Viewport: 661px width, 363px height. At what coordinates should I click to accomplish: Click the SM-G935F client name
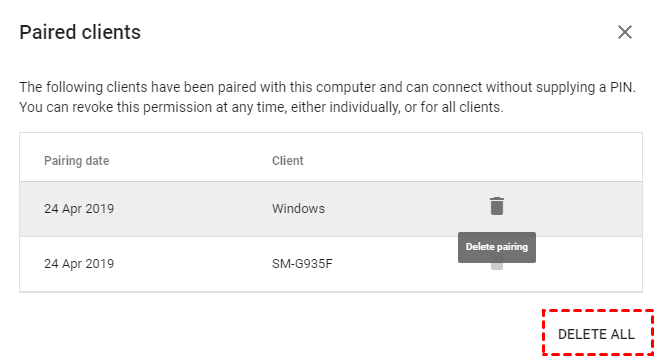pyautogui.click(x=302, y=264)
